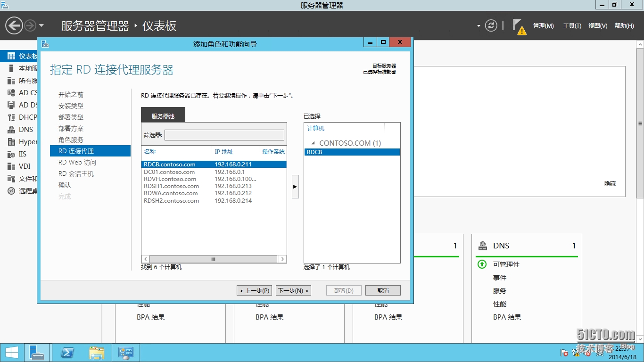Select the DHCP sidebar icon
644x362 pixels.
[11, 117]
